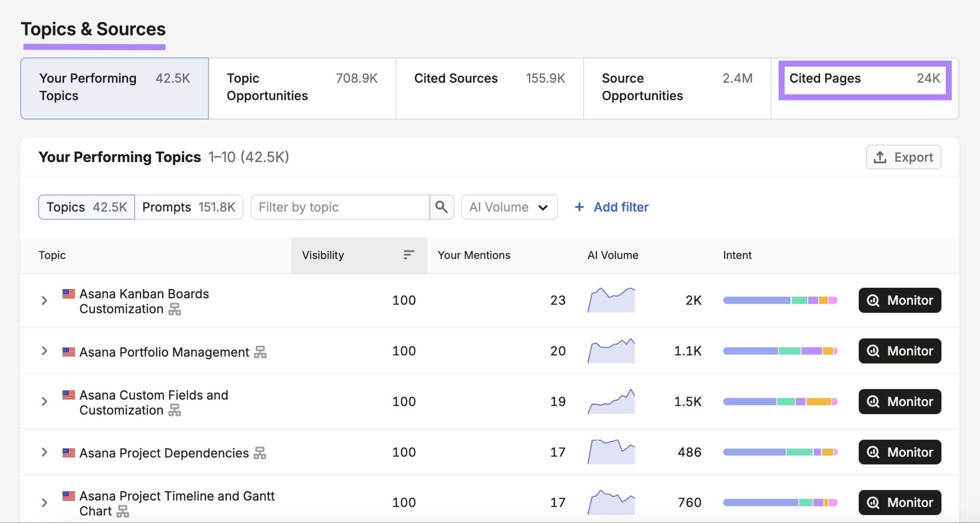
Task: Click Monitor for Asana Custom Fields and Customization
Action: pos(900,402)
